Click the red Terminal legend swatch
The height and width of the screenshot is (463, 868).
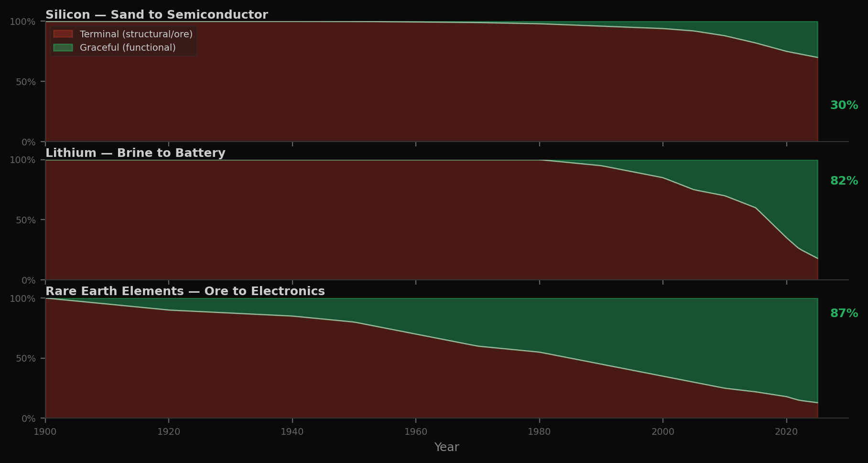point(63,33)
